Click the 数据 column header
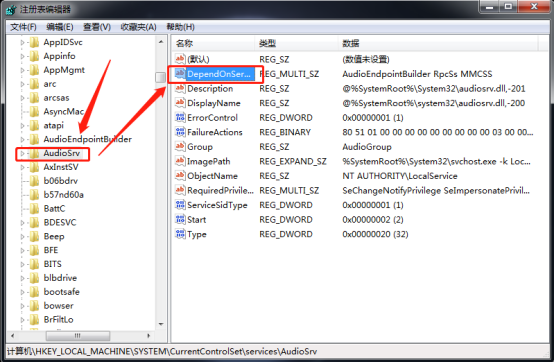Screen dimensions: 554x362 coord(438,43)
